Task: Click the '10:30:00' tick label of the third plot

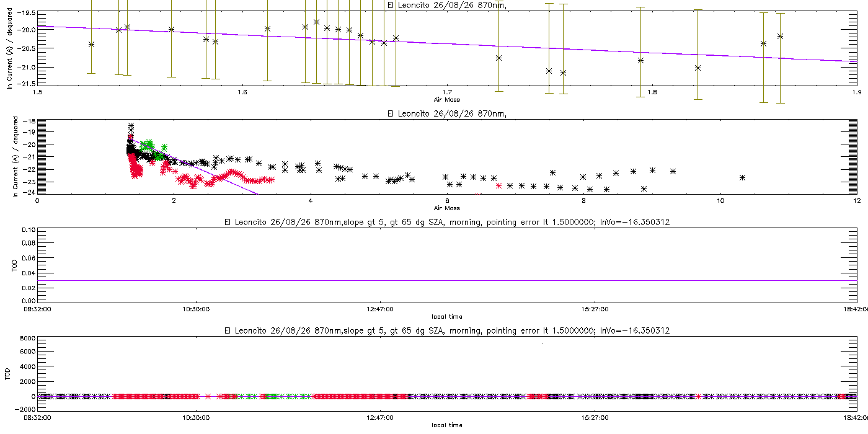Action: click(x=196, y=308)
